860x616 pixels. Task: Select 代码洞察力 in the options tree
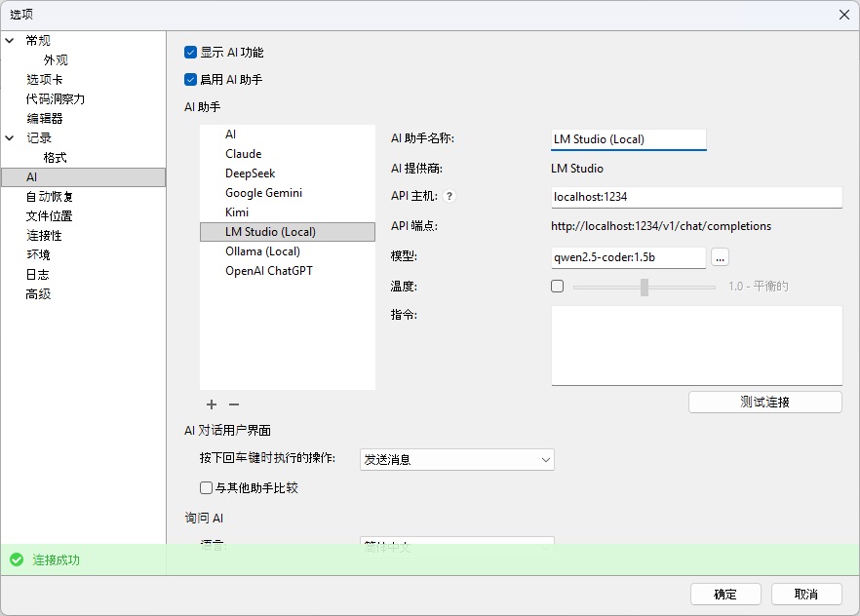click(56, 99)
